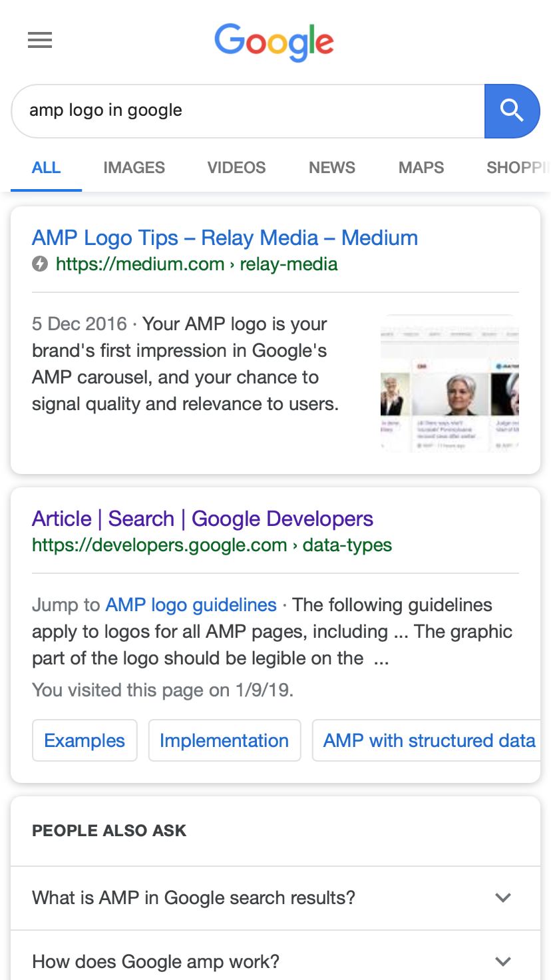The image size is (551, 980).
Task: Click the AMP lightning bolt icon
Action: tap(40, 264)
